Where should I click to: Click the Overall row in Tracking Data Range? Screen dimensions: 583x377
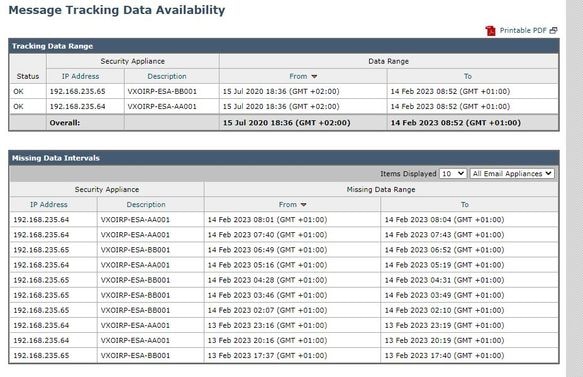[284, 123]
